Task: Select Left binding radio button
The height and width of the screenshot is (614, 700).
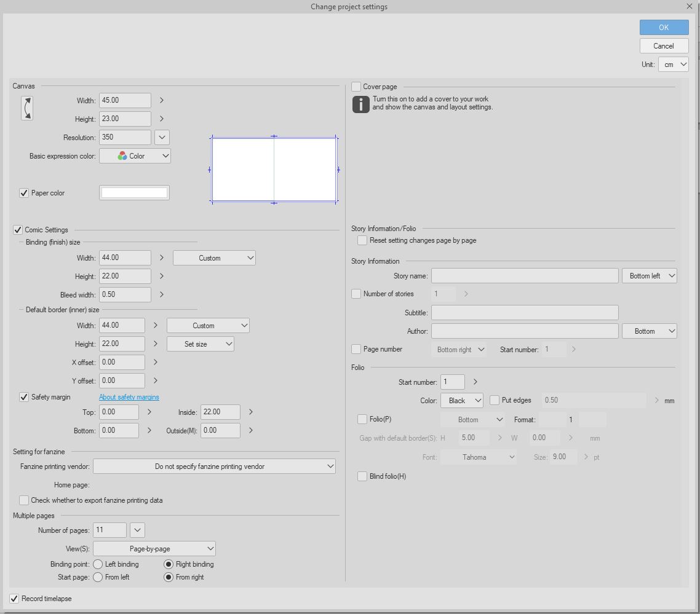Action: pos(98,564)
